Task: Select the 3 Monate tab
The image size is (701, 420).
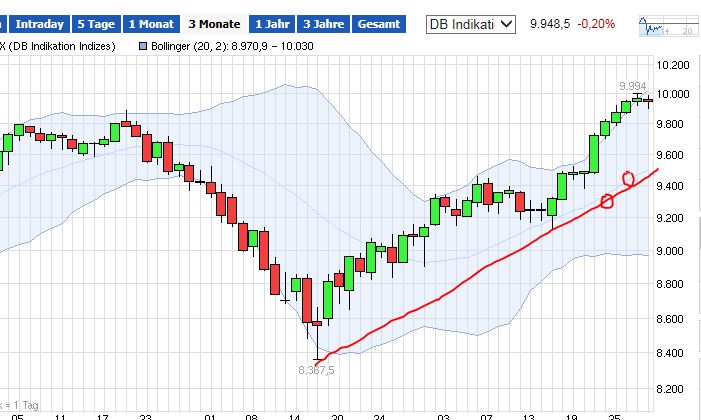Action: [214, 24]
